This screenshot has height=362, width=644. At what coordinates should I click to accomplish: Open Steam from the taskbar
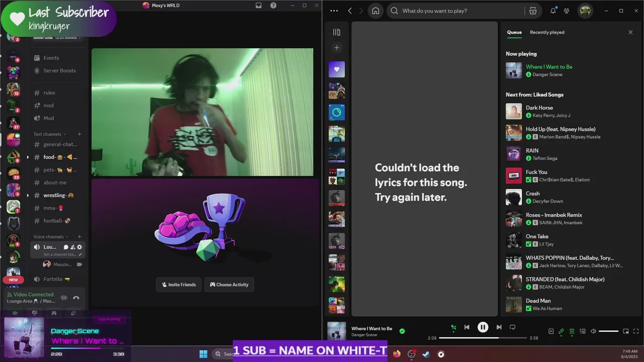pos(426,354)
